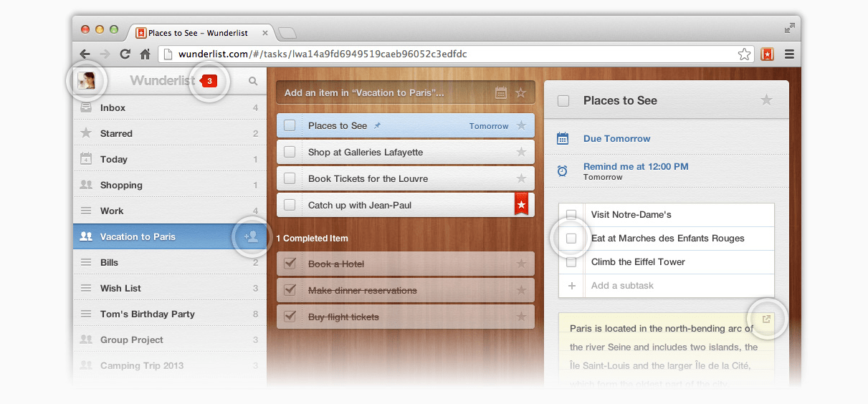The image size is (868, 404).
Task: Toggle the 1 Completed Item heading
Action: 312,239
